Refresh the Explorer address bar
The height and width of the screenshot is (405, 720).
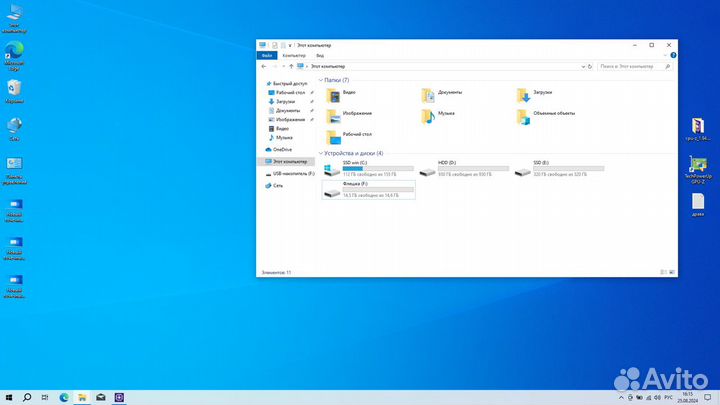590,67
